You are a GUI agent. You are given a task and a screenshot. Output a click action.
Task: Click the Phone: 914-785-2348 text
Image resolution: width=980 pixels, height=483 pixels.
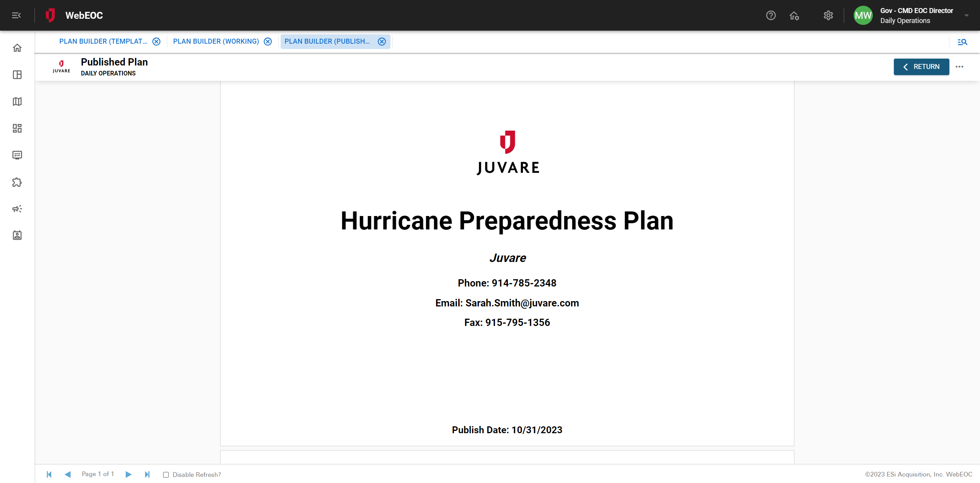(507, 283)
